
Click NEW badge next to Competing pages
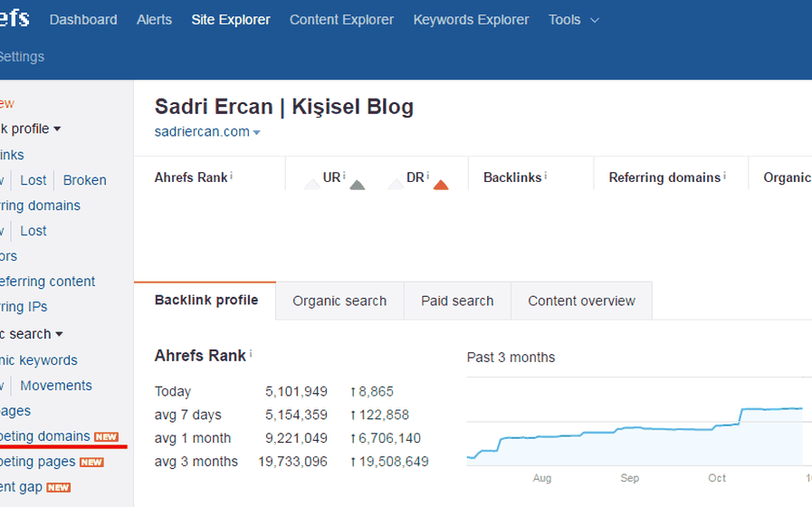coord(91,463)
